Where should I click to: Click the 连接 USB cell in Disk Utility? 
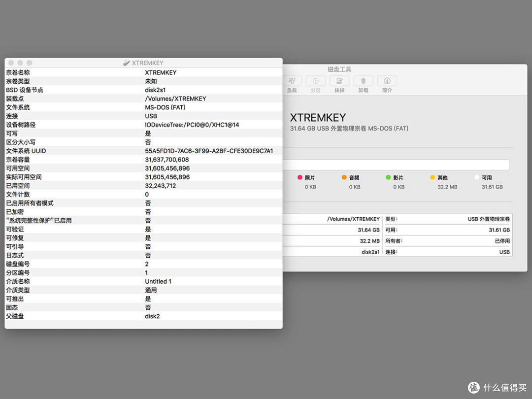coord(447,252)
